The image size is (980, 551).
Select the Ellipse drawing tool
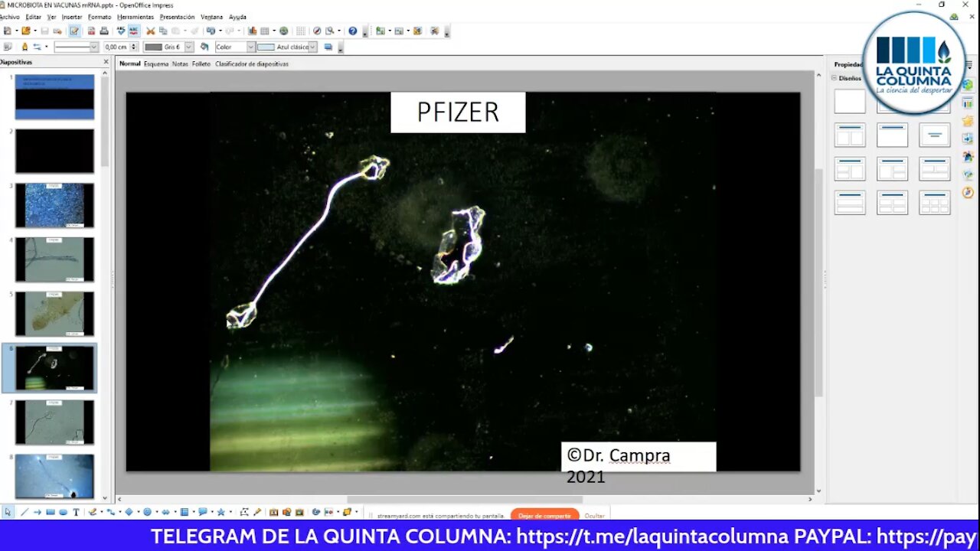tap(63, 512)
